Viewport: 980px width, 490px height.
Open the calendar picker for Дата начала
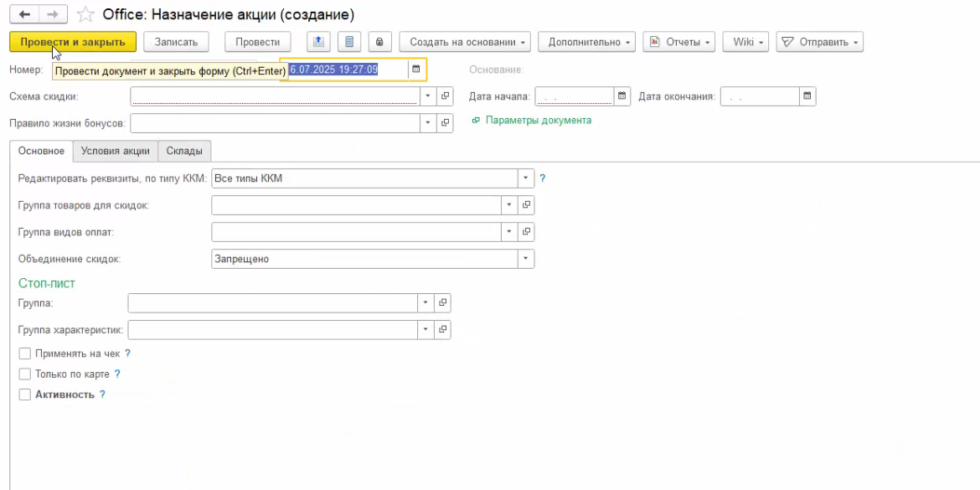point(622,96)
